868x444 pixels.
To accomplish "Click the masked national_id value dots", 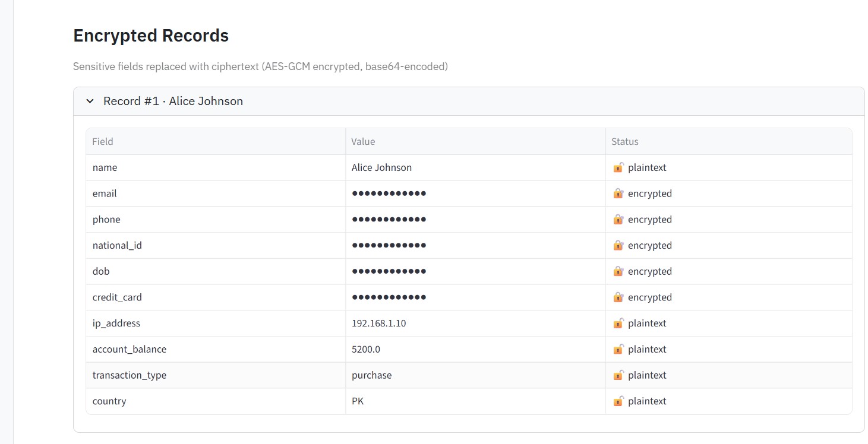I will pyautogui.click(x=389, y=245).
